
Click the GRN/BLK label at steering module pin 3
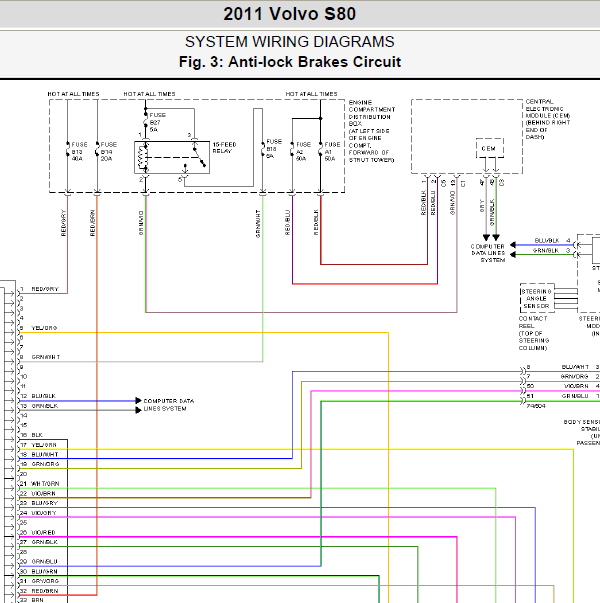(545, 250)
